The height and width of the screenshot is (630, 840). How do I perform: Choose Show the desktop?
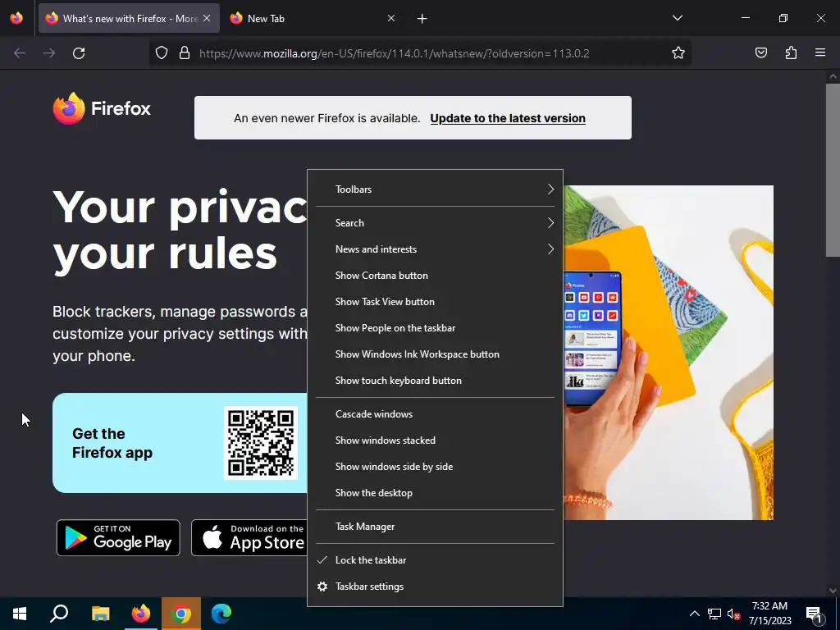435,493
